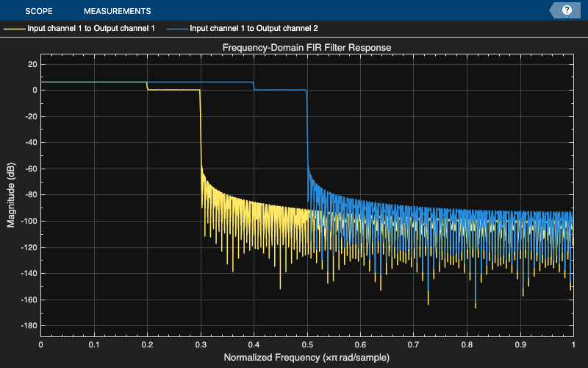Click the help question mark icon
The width and height of the screenshot is (588, 368).
pyautogui.click(x=567, y=10)
